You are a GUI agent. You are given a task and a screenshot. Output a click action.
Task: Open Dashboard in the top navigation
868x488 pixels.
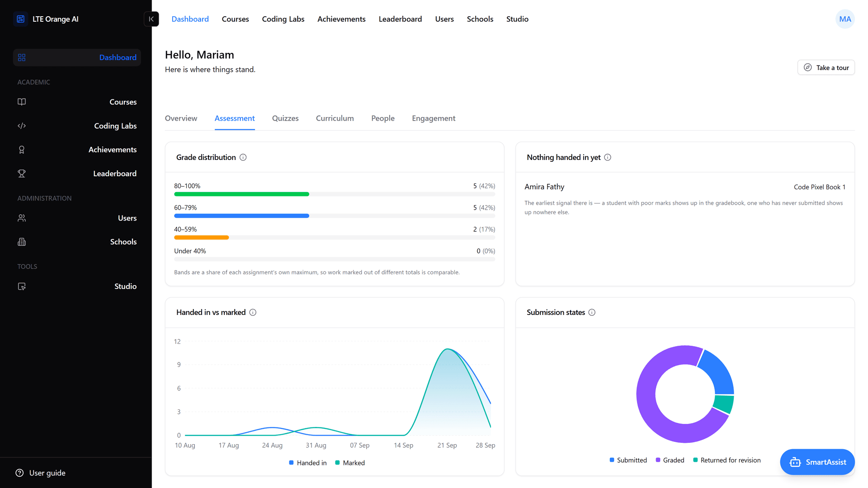pyautogui.click(x=190, y=19)
